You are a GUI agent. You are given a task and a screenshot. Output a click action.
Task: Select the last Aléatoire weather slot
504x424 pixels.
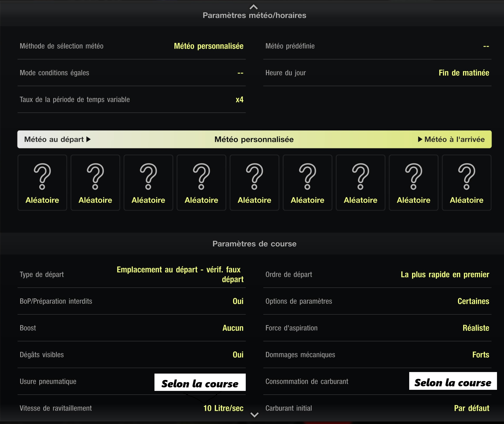pyautogui.click(x=466, y=183)
